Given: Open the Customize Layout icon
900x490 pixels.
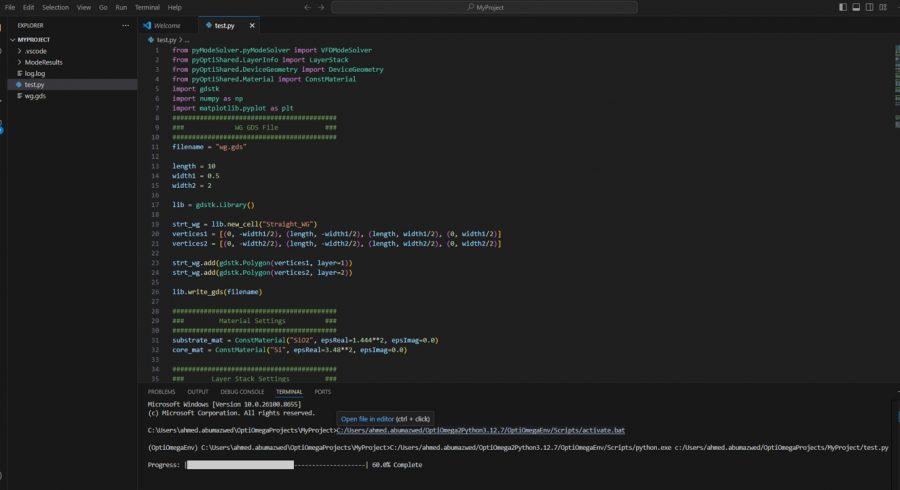Looking at the screenshot, I should pos(883,7).
